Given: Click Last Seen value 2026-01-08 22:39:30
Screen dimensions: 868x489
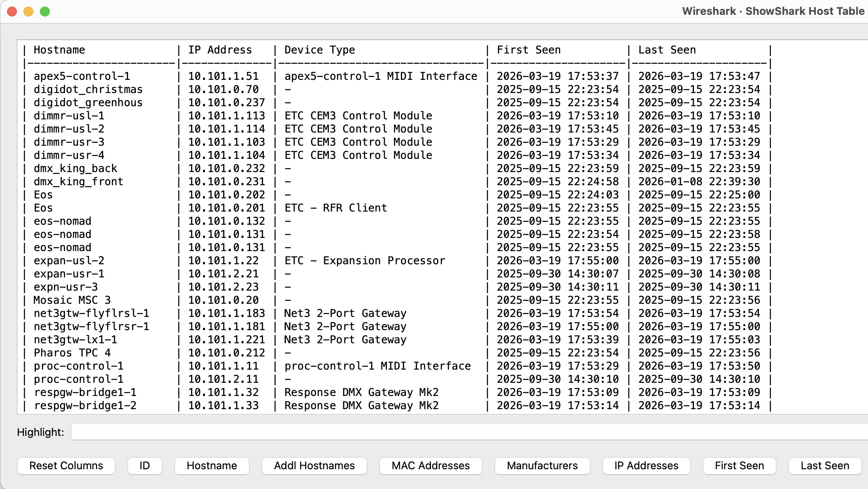Looking at the screenshot, I should [x=699, y=182].
